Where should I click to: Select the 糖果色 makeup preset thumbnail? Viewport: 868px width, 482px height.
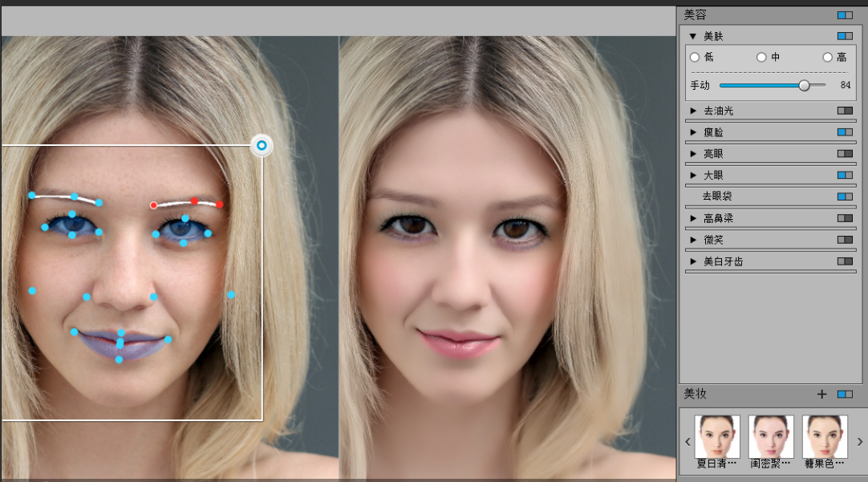click(x=825, y=436)
